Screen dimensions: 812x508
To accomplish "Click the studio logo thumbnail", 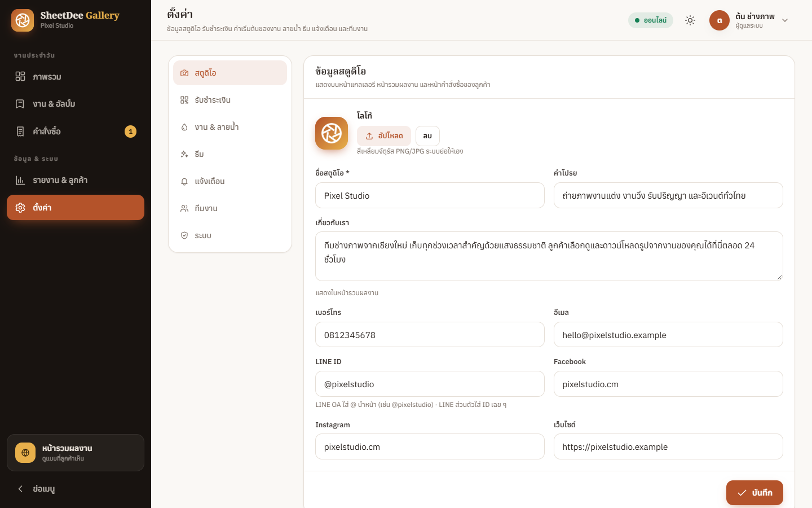I will tap(332, 133).
